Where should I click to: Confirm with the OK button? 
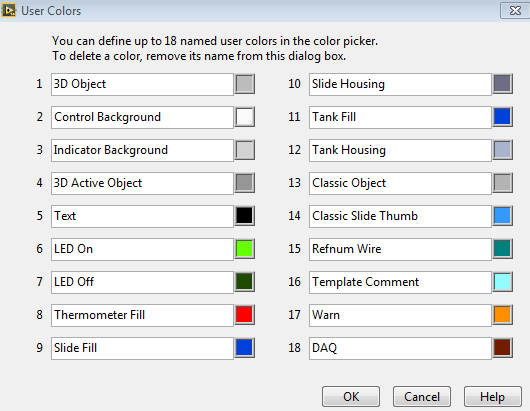pyautogui.click(x=351, y=396)
